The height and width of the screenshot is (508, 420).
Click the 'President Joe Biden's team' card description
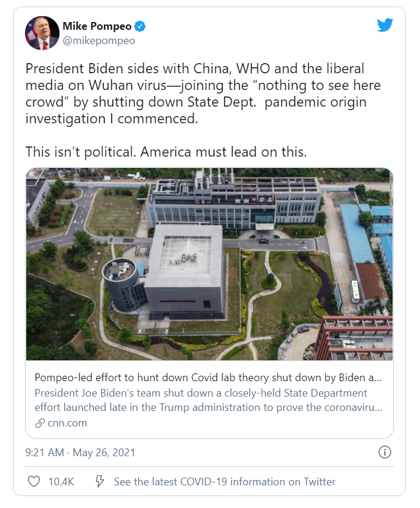208,400
